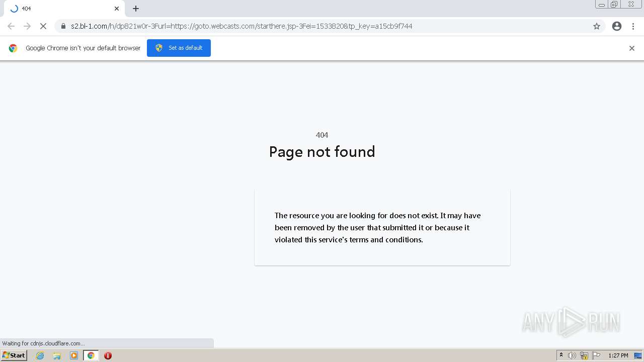This screenshot has width=644, height=362.
Task: Launch Internet Explorer from the taskbar
Action: (x=40, y=355)
